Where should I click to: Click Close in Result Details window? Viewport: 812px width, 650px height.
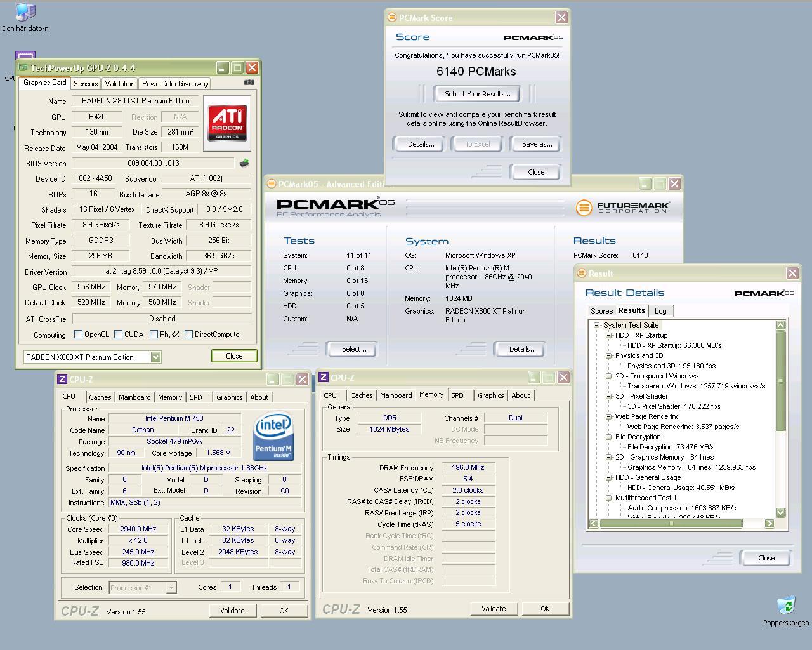[x=766, y=558]
